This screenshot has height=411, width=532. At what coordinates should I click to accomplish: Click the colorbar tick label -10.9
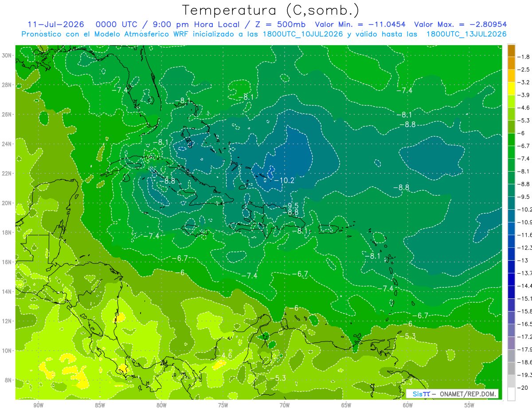(x=524, y=222)
